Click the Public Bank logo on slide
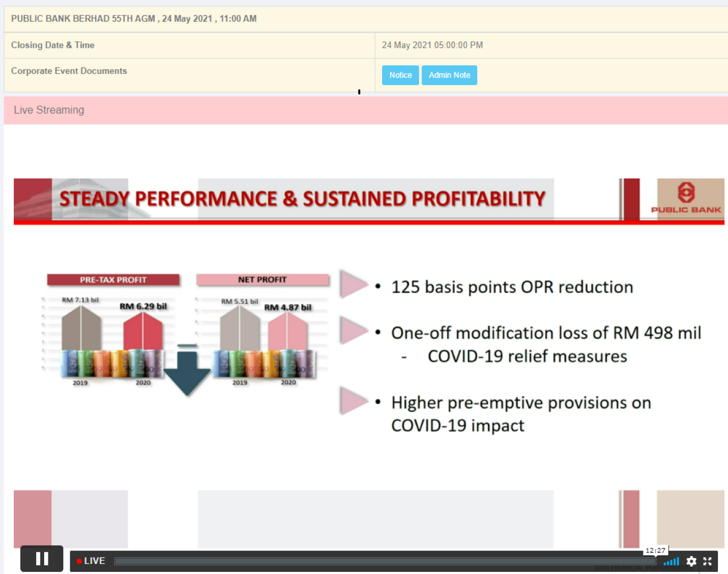 tap(686, 198)
